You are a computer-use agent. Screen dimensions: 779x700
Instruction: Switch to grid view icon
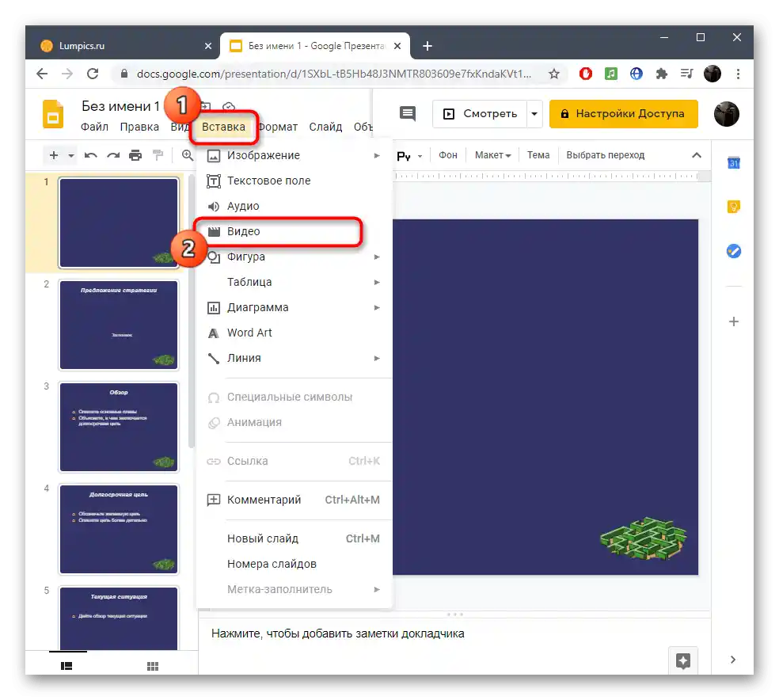153,666
